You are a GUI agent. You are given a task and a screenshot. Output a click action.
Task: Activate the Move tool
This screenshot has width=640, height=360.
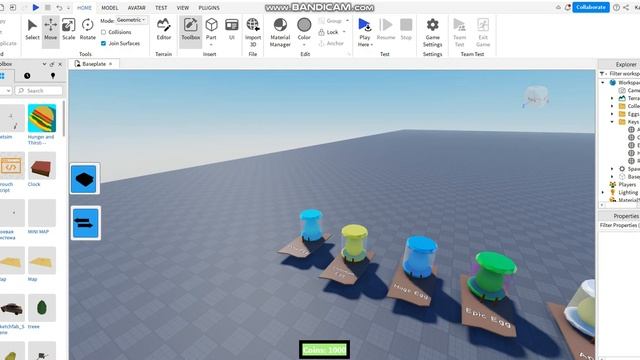[51, 29]
